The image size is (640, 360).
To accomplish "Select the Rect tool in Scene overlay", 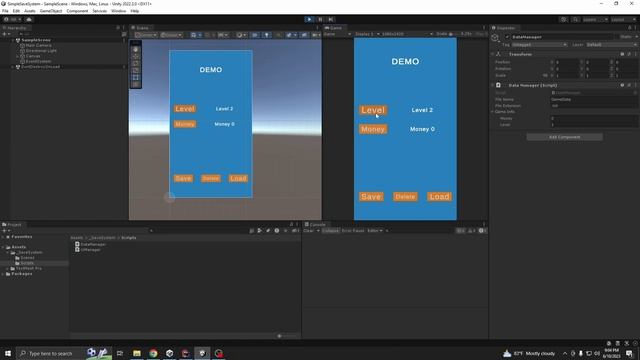I will [x=136, y=77].
